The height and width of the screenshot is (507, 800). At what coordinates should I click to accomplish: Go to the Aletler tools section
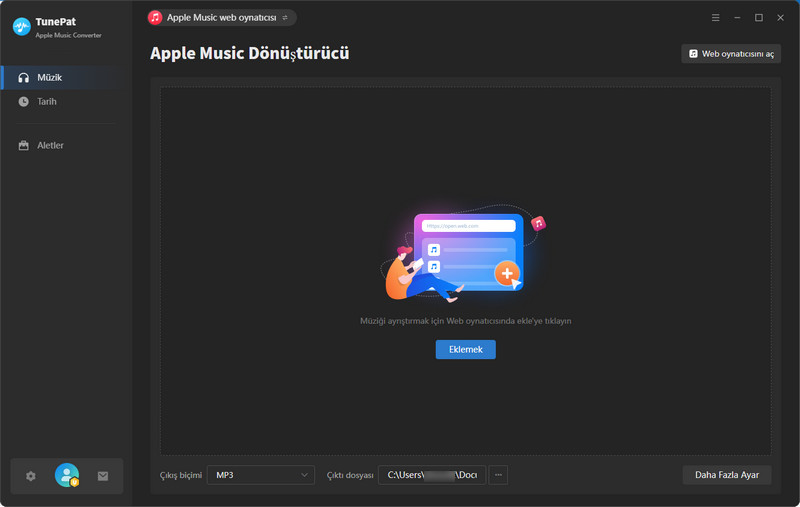(50, 146)
